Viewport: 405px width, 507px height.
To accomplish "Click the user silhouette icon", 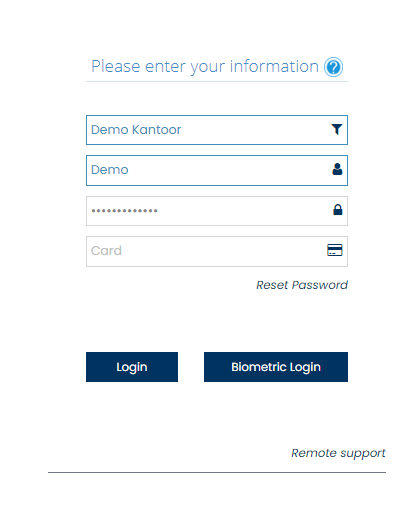I will pyautogui.click(x=337, y=169).
